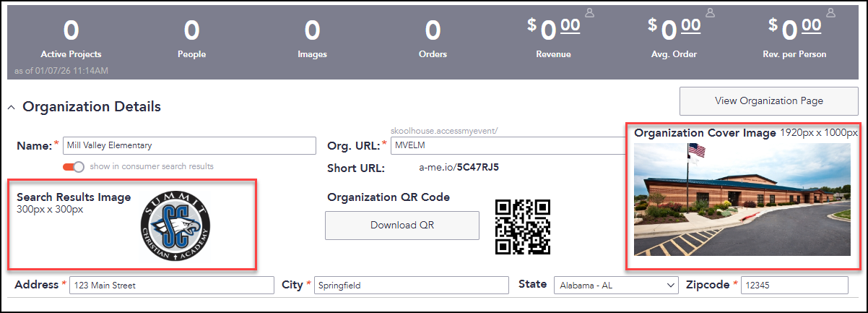Click the Download QR button

click(x=402, y=225)
